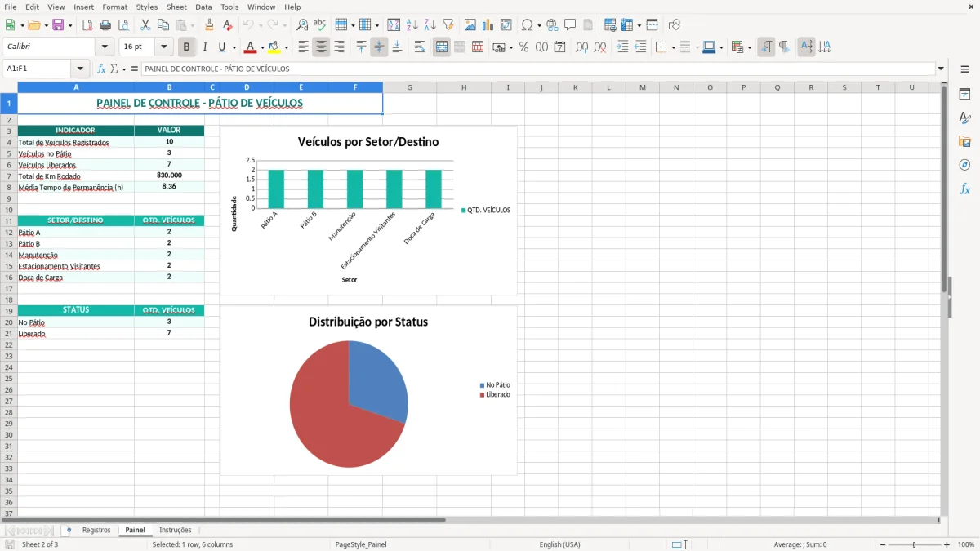Click Format as Percent icon

[524, 47]
